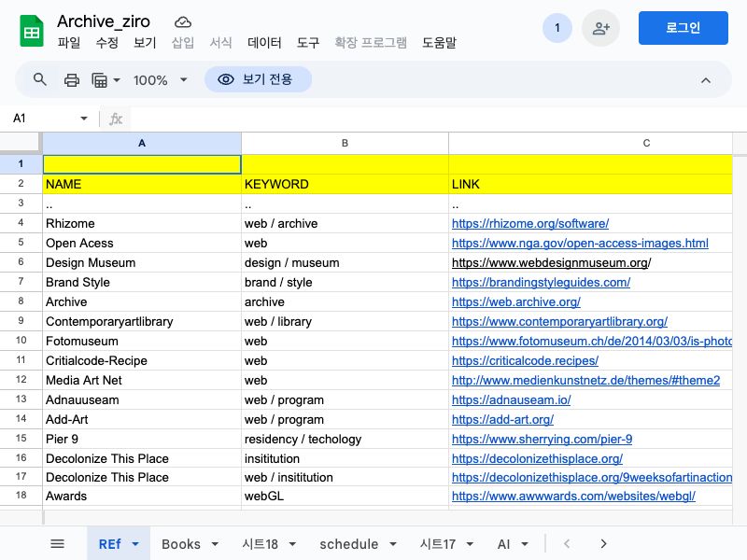Image resolution: width=747 pixels, height=560 pixels.
Task: Select the residency / techology cell
Action: tap(345, 439)
